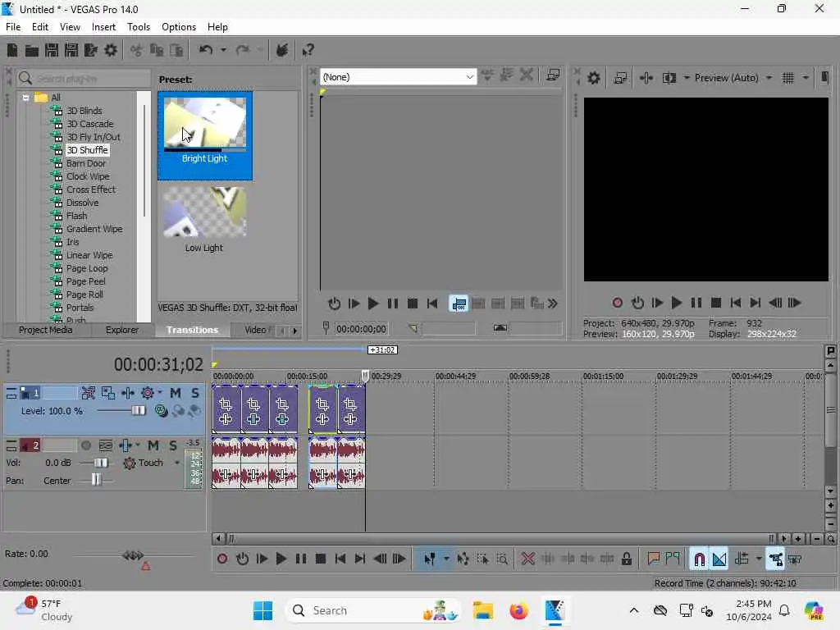Click the Insert Region flags icon

(x=673, y=559)
